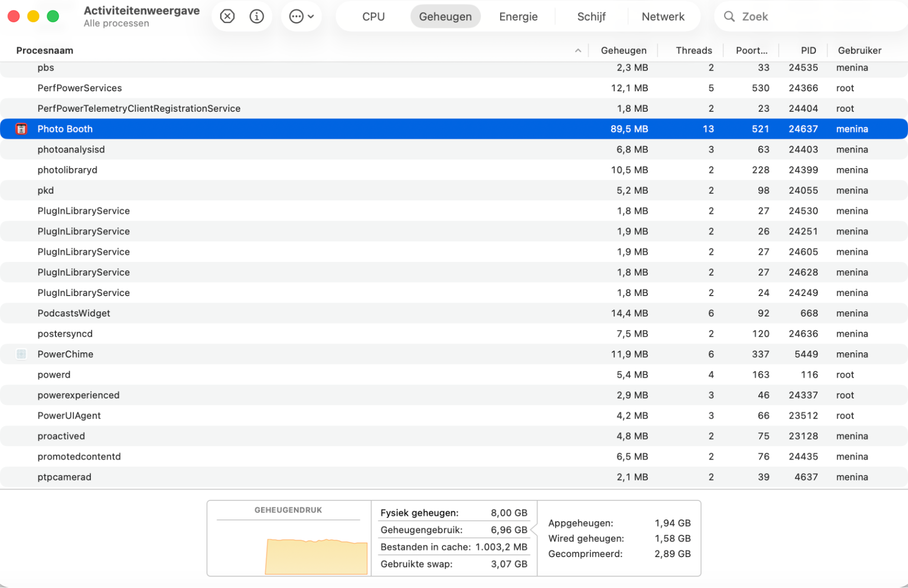This screenshot has width=908, height=588.
Task: Sort by Gebruiker column header
Action: click(859, 50)
